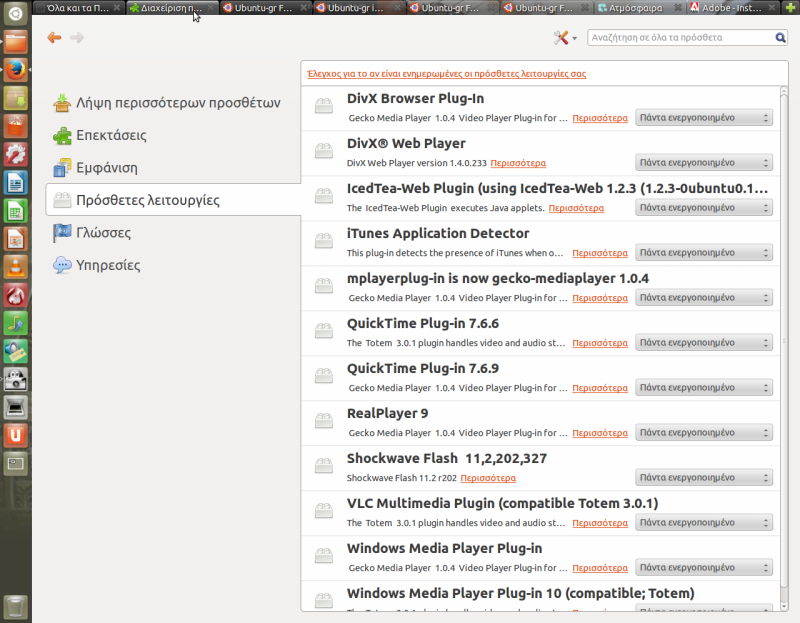Select Πρόσθετες λειτουργίες category
The height and width of the screenshot is (623, 800).
pos(173,200)
